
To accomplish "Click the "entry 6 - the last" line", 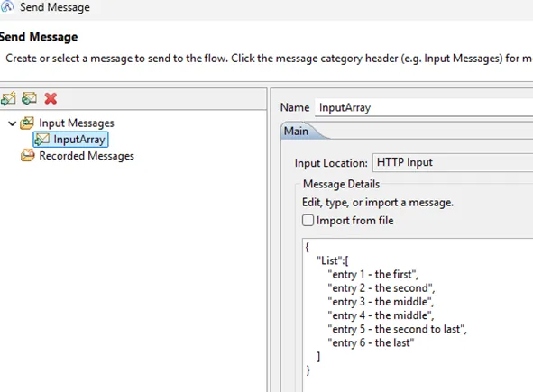I will coord(371,342).
